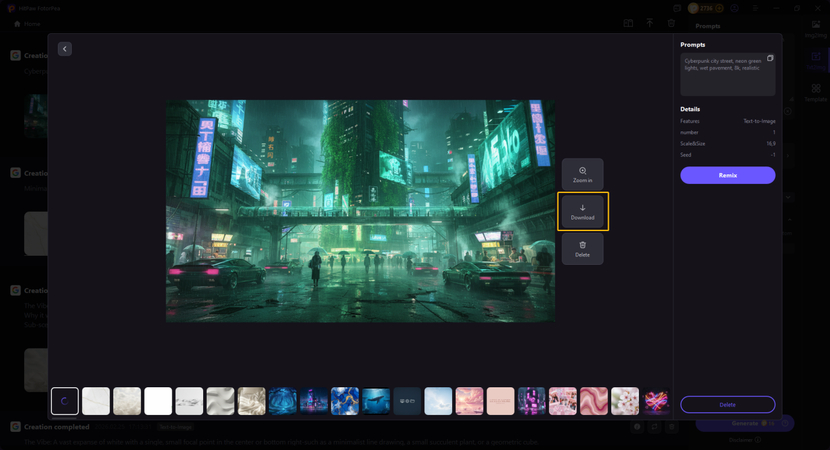Download the generated image
The width and height of the screenshot is (830, 450).
point(582,211)
